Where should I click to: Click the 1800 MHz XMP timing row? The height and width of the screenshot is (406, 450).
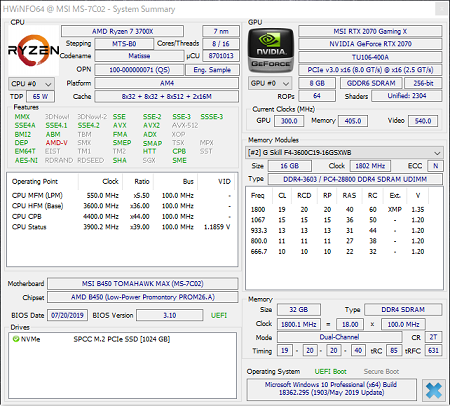click(337, 209)
